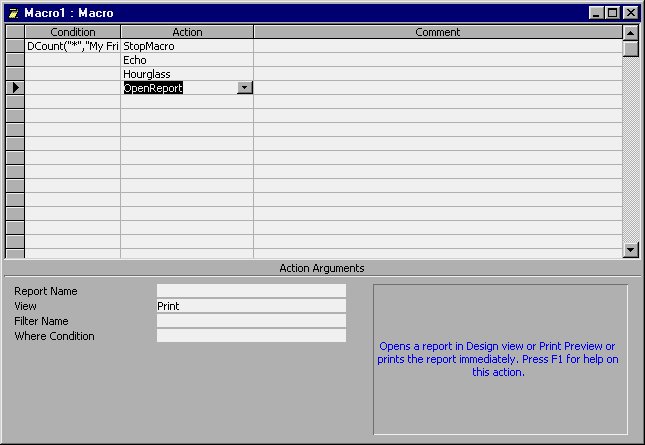Image resolution: width=645 pixels, height=445 pixels.
Task: Click the row selector for the StopMacro row
Action: (x=14, y=46)
